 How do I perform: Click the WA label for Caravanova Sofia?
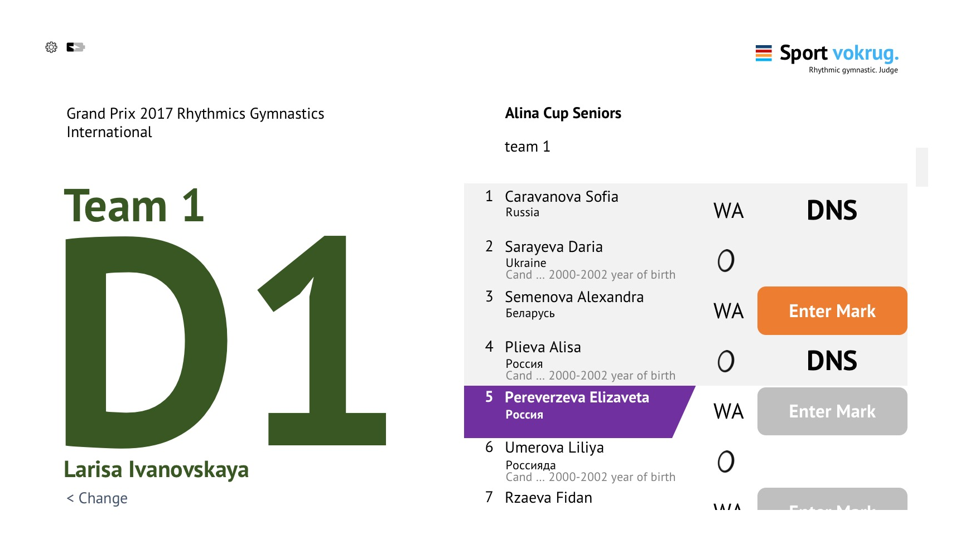coord(728,211)
